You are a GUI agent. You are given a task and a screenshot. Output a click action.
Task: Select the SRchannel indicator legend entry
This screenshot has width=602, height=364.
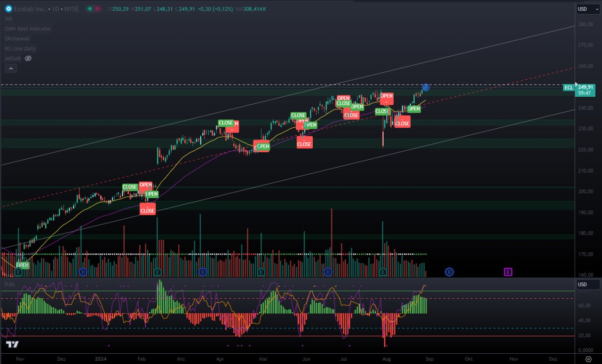(17, 39)
